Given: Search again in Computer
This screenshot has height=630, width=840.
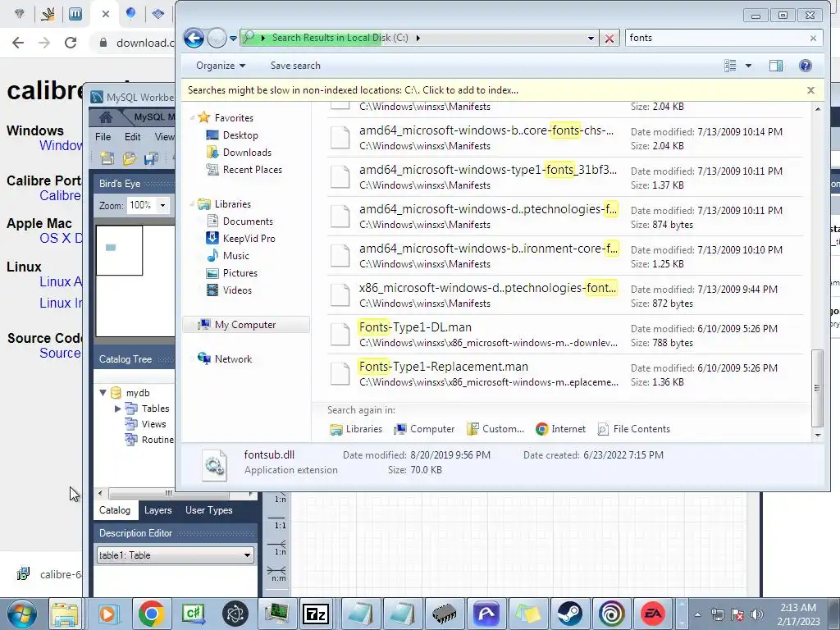Looking at the screenshot, I should click(x=424, y=429).
